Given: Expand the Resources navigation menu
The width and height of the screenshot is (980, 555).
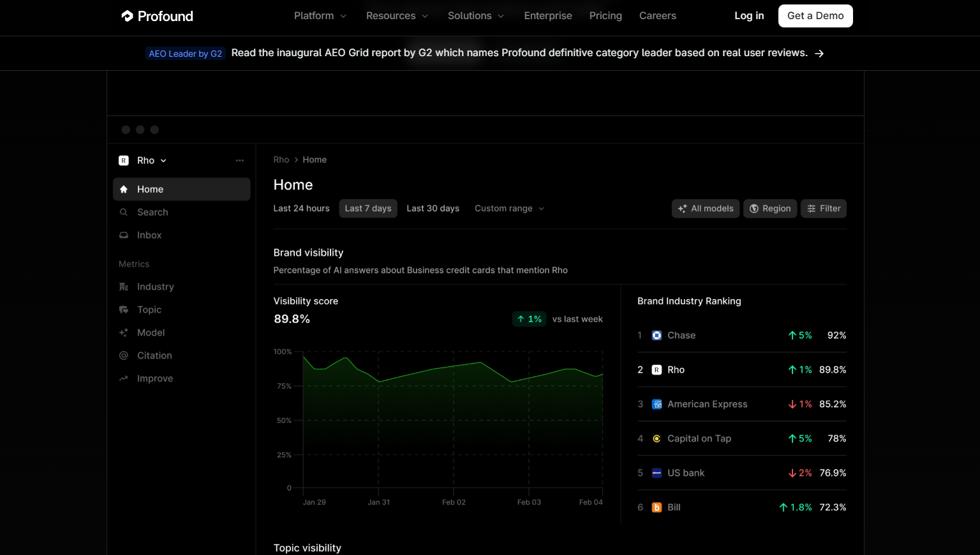Looking at the screenshot, I should click(x=397, y=15).
